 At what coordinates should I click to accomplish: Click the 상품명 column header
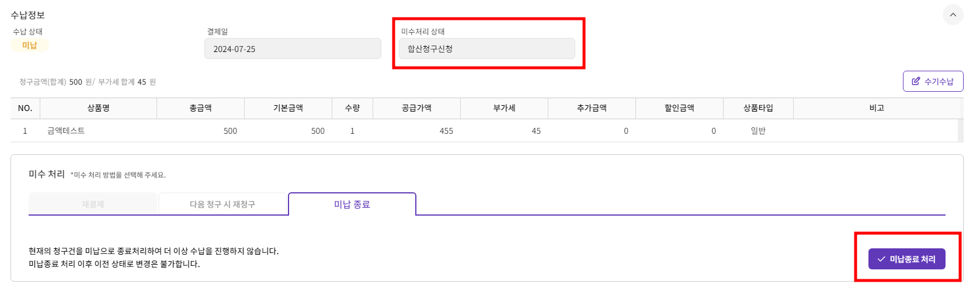[x=98, y=108]
